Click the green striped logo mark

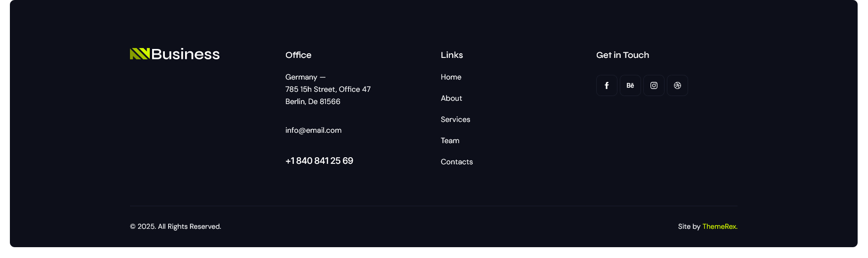click(139, 54)
